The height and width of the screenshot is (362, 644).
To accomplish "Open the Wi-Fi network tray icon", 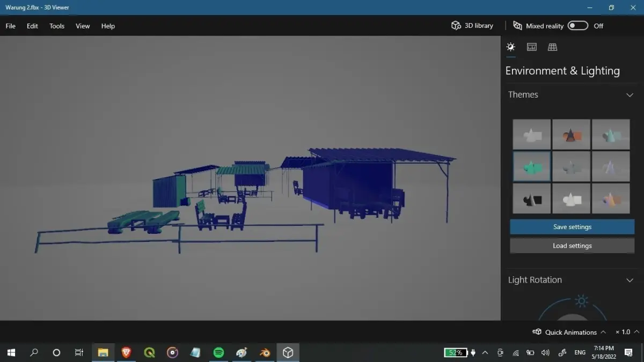I will 516,352.
